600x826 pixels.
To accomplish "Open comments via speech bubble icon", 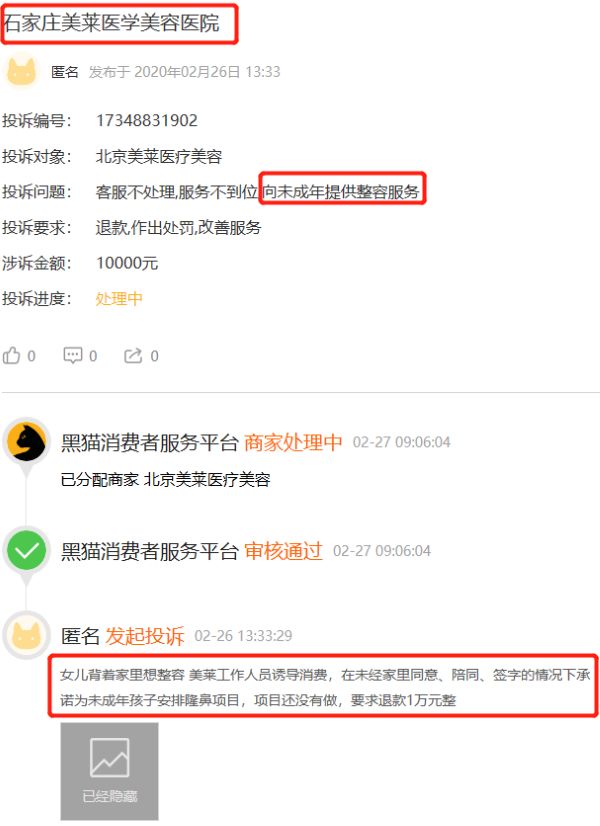I will point(73,356).
